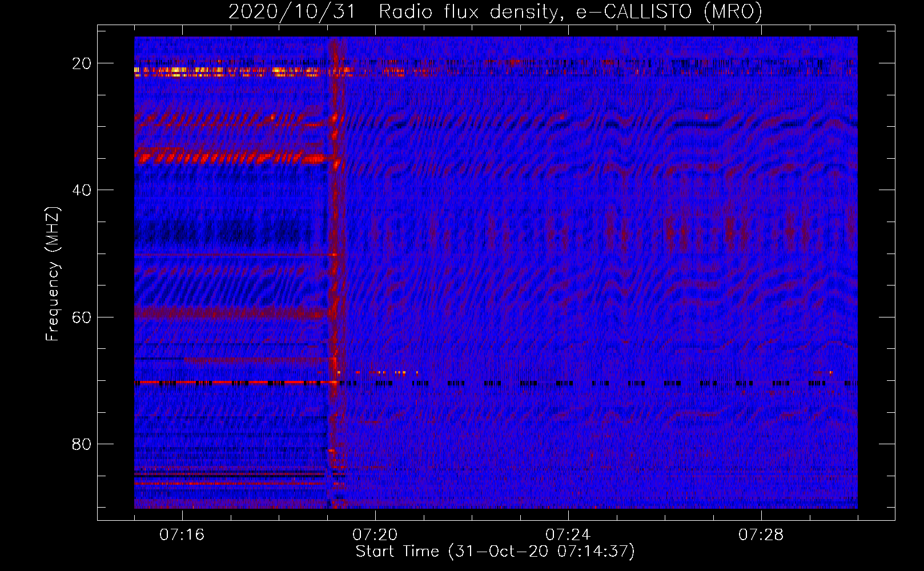The width and height of the screenshot is (924, 571).
Task: Click the 'Frequency (MHZ)' axis label
Action: 53,274
